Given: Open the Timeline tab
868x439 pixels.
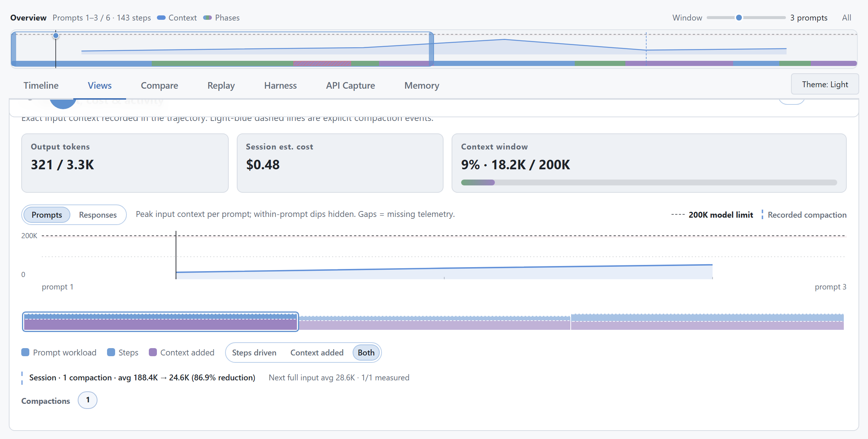Looking at the screenshot, I should [41, 85].
